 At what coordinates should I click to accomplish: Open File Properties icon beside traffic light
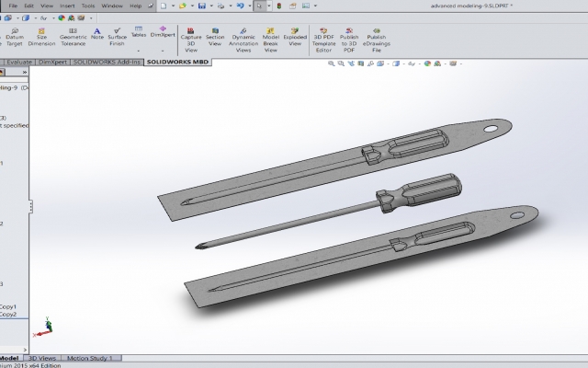click(292, 6)
